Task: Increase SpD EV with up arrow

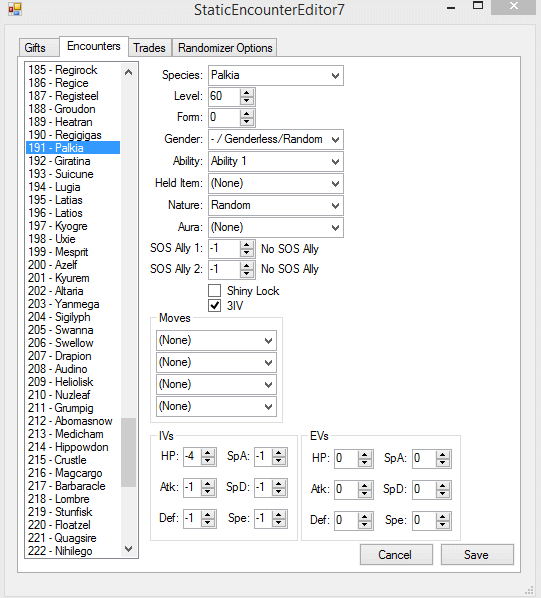Action: 443,486
